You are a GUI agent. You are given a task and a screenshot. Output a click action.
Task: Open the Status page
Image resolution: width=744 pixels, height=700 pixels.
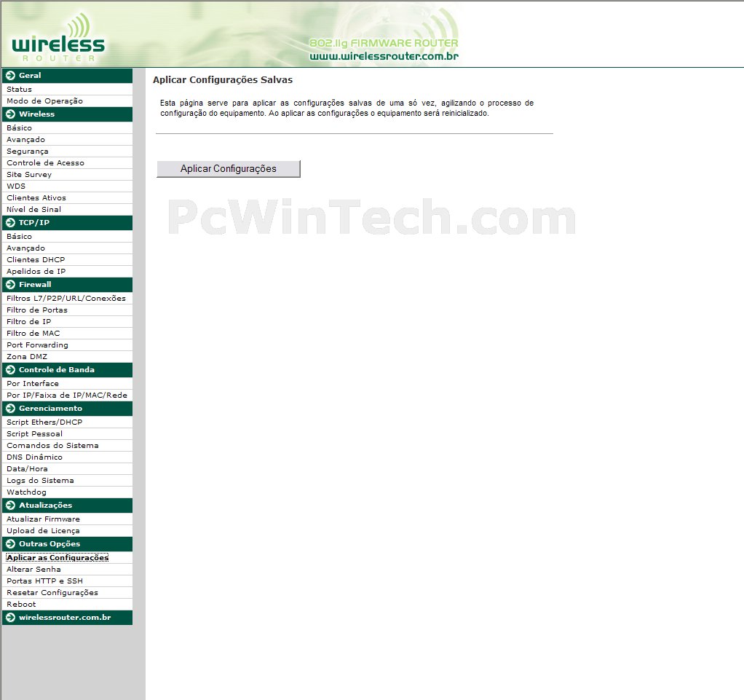[x=20, y=90]
